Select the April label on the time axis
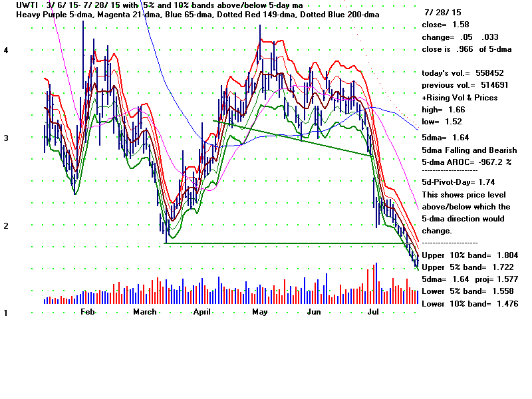This screenshot has width=532, height=399. pyautogui.click(x=202, y=312)
